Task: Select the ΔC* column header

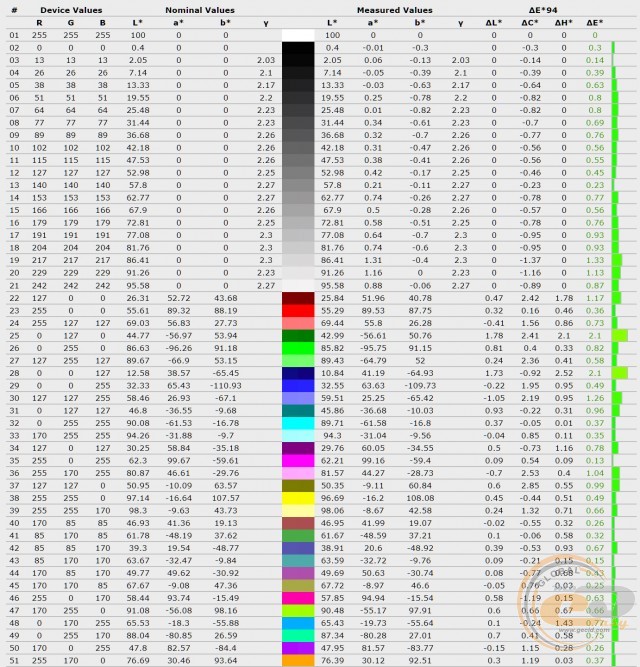Action: click(530, 23)
